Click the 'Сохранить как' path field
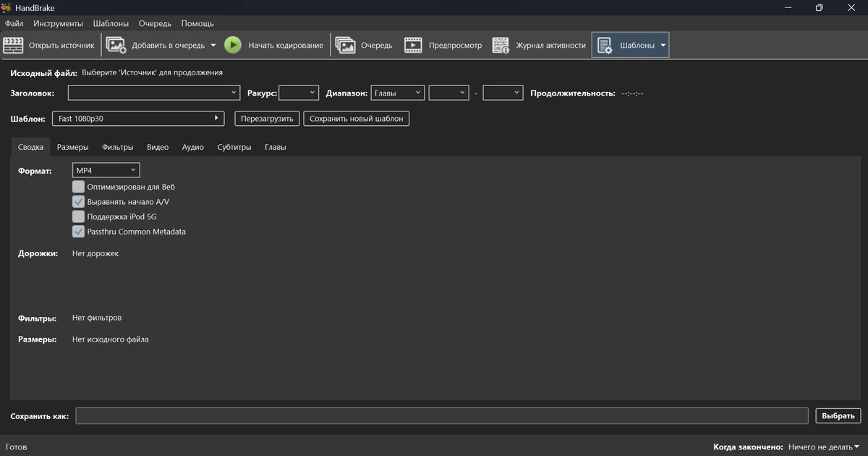Image resolution: width=868 pixels, height=456 pixels. [x=442, y=415]
